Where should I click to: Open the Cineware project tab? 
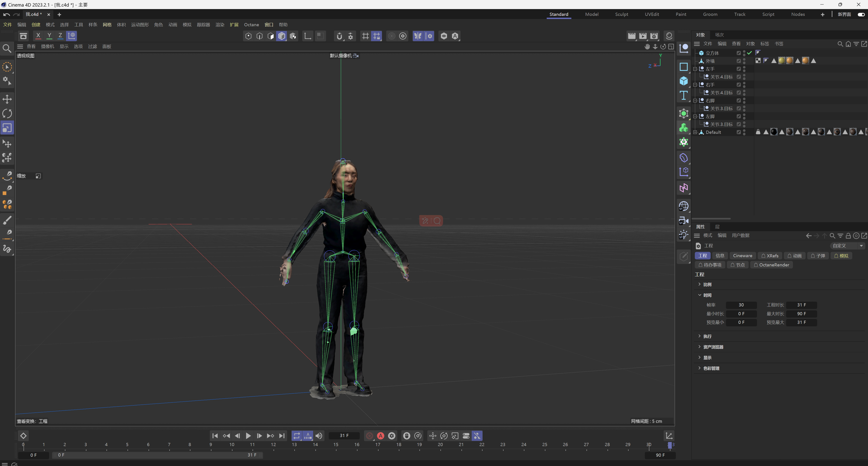click(x=742, y=256)
